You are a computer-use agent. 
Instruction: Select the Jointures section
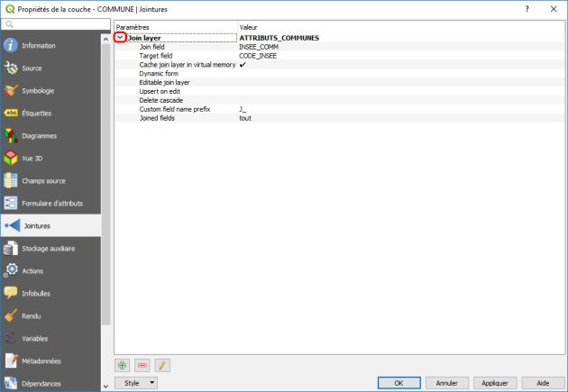(x=50, y=225)
